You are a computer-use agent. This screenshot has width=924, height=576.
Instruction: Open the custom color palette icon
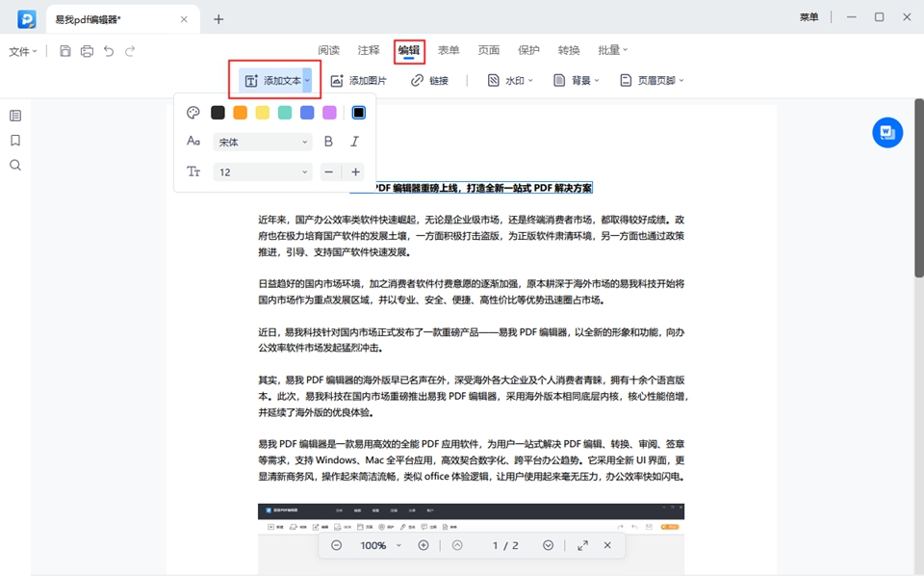point(193,113)
